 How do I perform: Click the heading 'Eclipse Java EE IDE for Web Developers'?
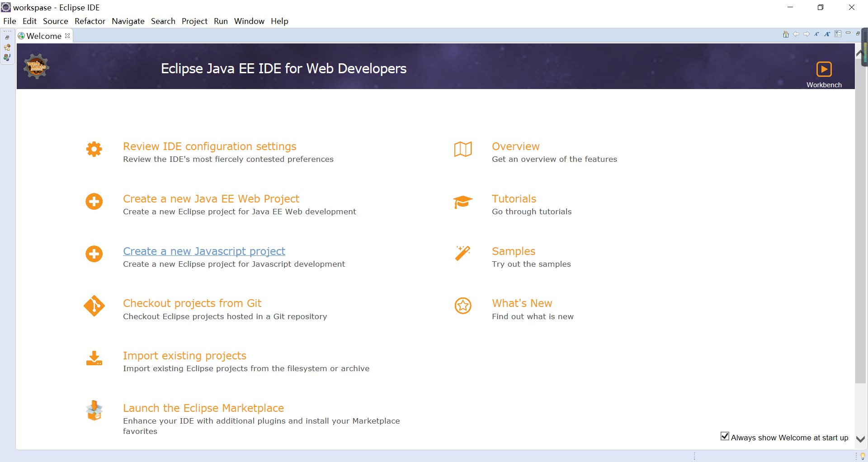coord(284,68)
